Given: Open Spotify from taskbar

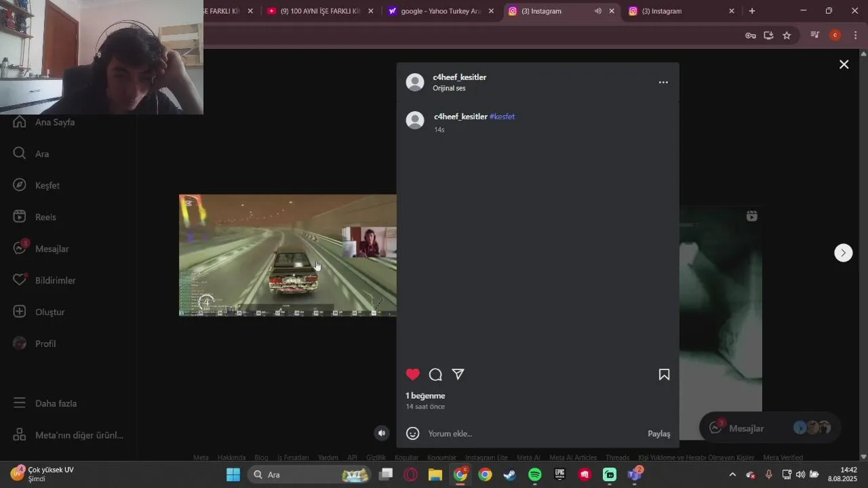Looking at the screenshot, I should 535,474.
